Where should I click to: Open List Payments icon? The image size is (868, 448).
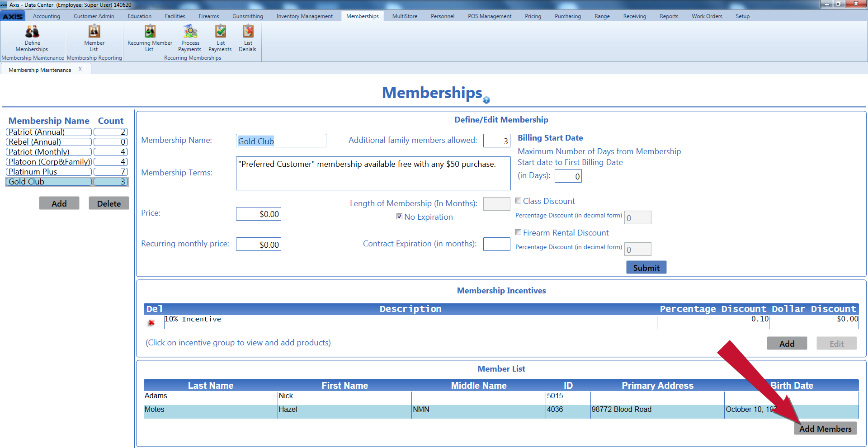click(x=220, y=38)
